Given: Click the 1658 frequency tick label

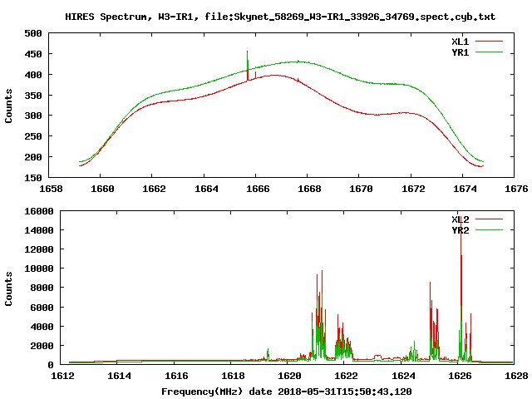Looking at the screenshot, I should pos(51,189).
